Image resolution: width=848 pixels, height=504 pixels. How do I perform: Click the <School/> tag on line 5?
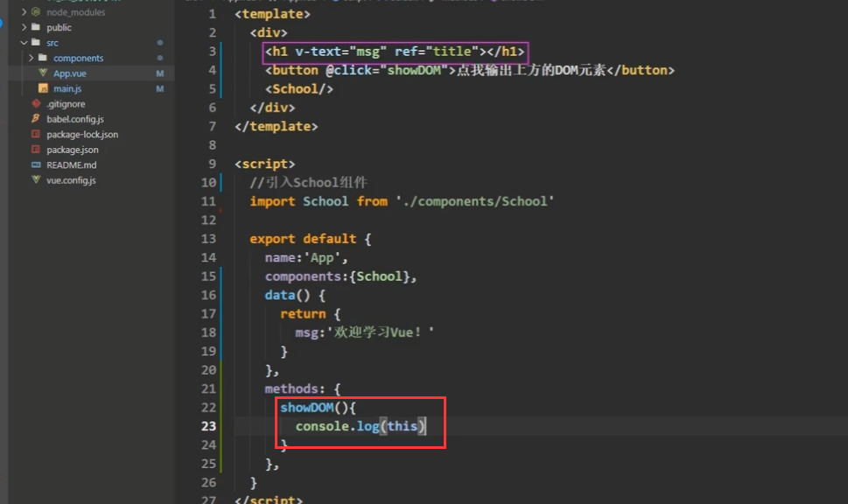[x=299, y=88]
